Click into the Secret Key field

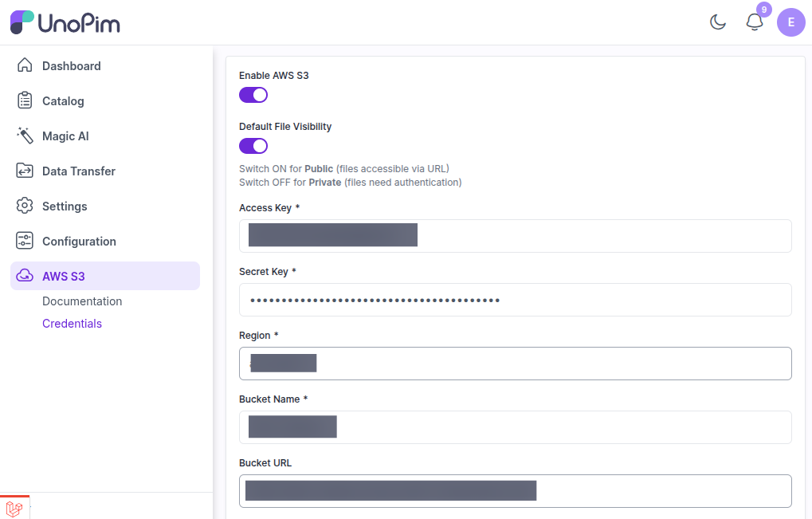click(516, 300)
